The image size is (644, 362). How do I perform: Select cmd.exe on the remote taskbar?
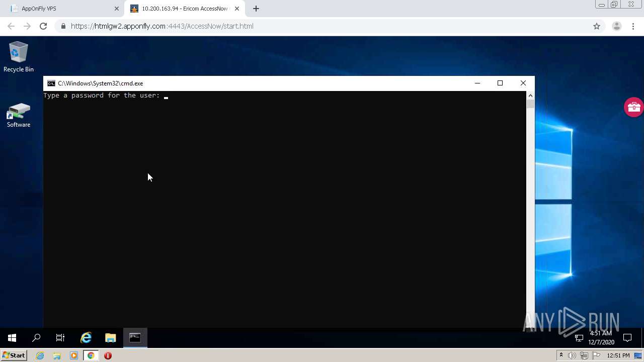pyautogui.click(x=135, y=338)
